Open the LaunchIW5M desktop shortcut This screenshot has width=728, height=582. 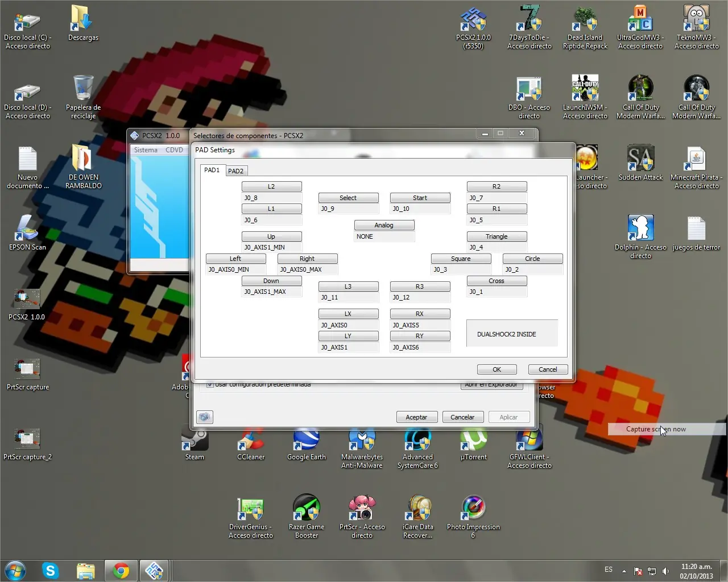point(585,97)
